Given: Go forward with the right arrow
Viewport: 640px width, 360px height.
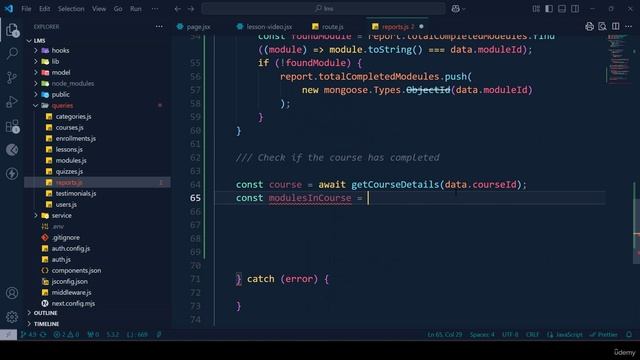Looking at the screenshot, I should click(x=191, y=9).
